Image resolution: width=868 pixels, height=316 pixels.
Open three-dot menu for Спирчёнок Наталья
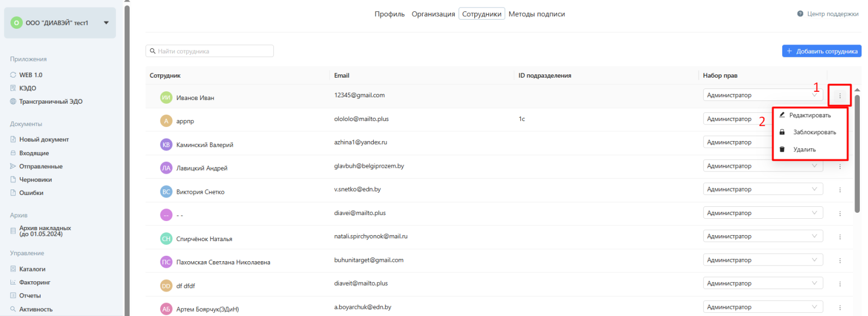tap(839, 237)
